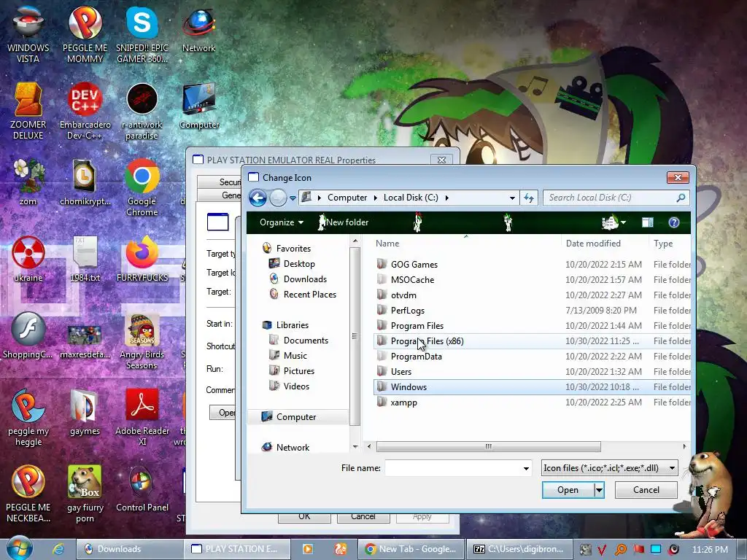Select the ShoppingC Flash desktop icon
This screenshot has width=747, height=560.
pos(28,336)
